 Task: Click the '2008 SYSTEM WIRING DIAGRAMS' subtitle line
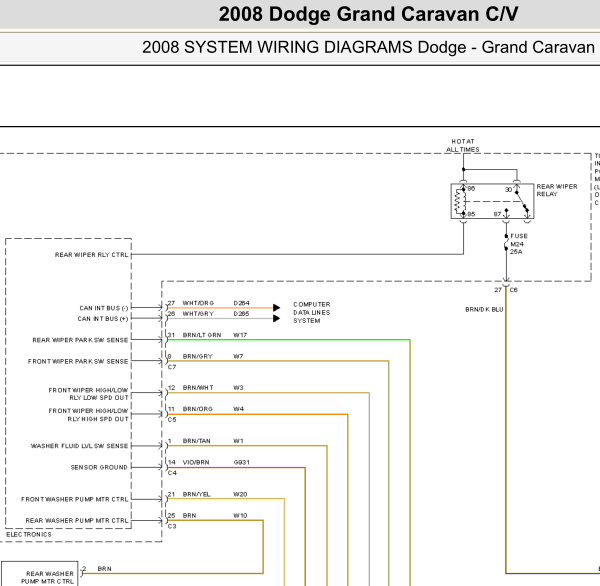[x=368, y=47]
